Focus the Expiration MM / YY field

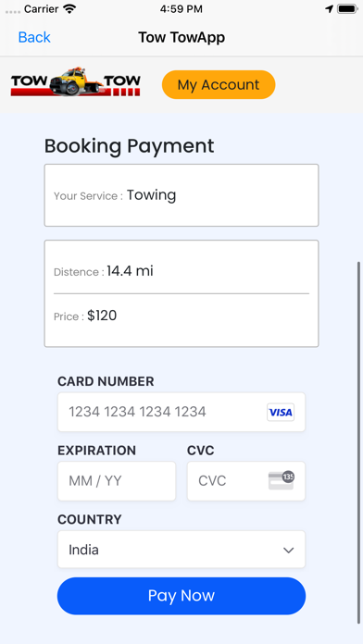[117, 481]
